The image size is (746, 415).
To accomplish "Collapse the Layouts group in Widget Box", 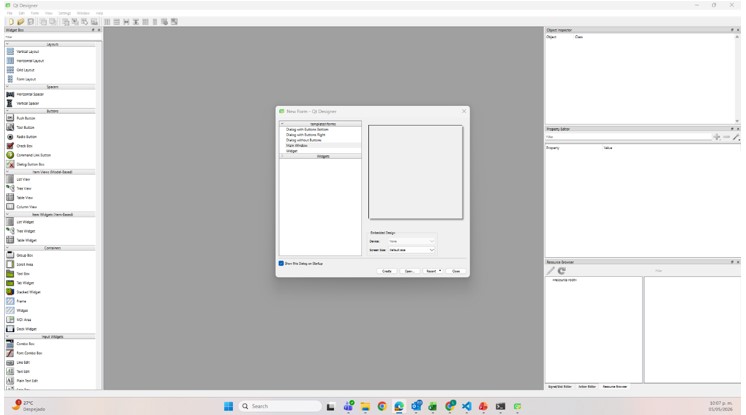I will [7, 44].
